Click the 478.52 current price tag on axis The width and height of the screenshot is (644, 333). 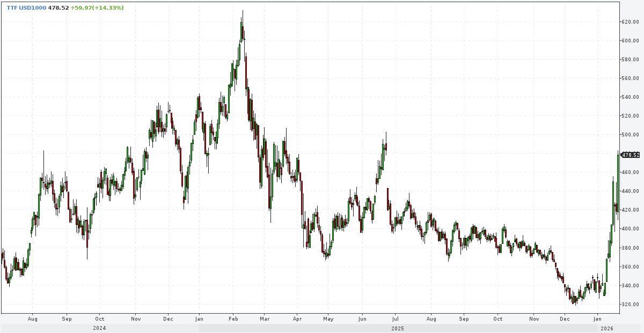coord(631,155)
